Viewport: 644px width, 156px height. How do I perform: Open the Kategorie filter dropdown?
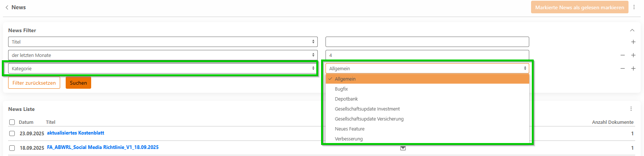click(x=163, y=69)
